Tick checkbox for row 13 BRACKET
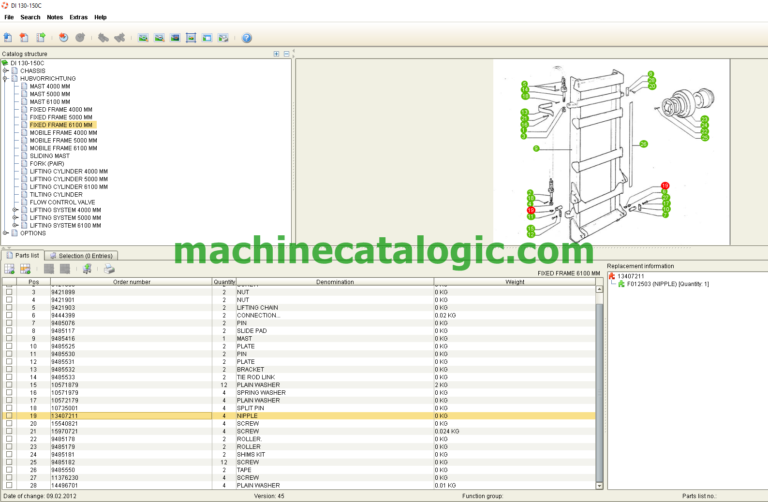The height and width of the screenshot is (502, 768). (9, 369)
